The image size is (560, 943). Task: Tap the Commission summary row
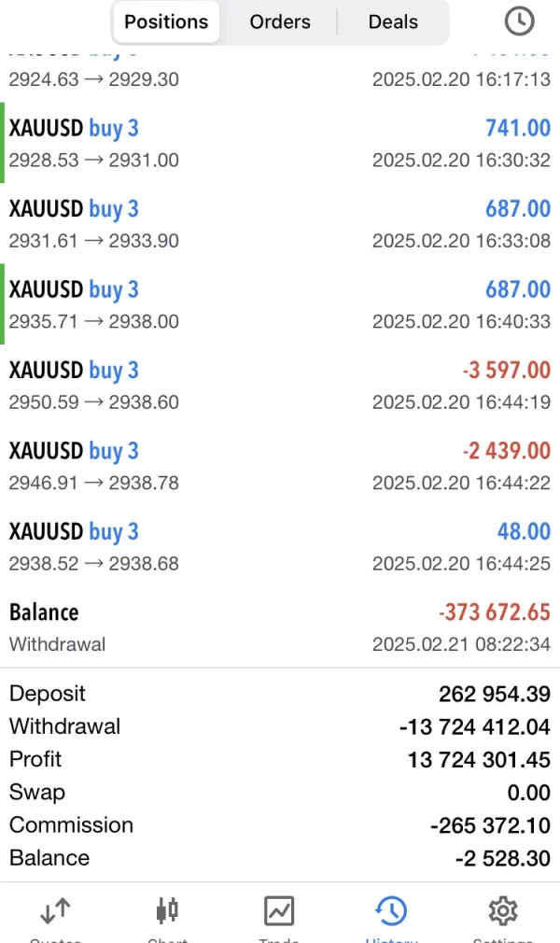click(x=280, y=825)
